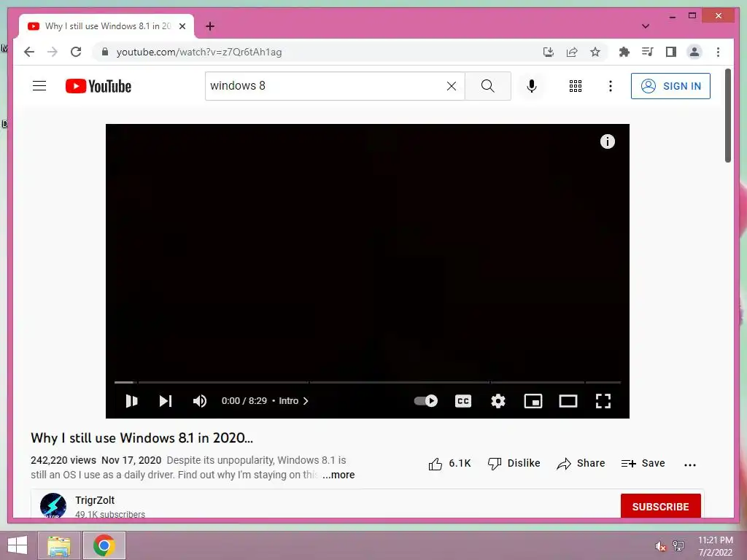Mute the video player volume
Viewport: 747px width, 560px height.
click(x=200, y=401)
